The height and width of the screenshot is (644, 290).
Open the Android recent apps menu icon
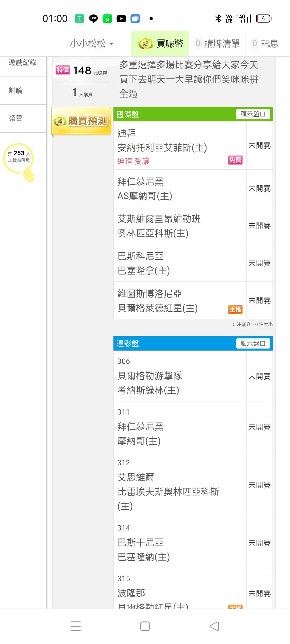click(x=76, y=626)
